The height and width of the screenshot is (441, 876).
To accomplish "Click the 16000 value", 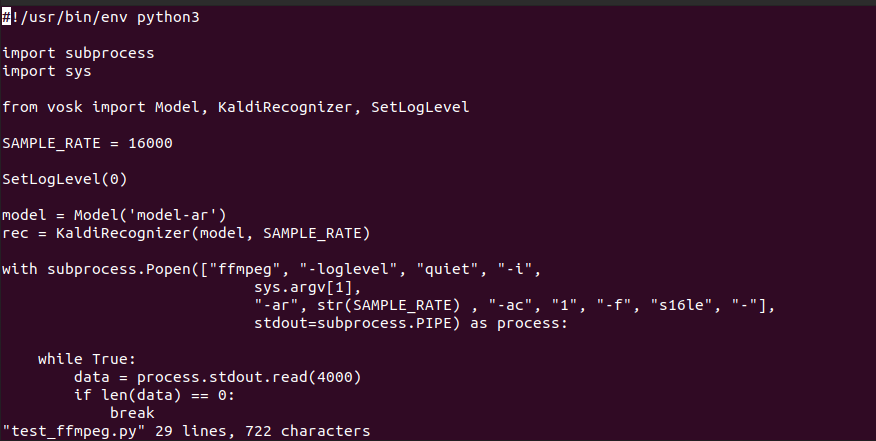I will click(x=150, y=143).
